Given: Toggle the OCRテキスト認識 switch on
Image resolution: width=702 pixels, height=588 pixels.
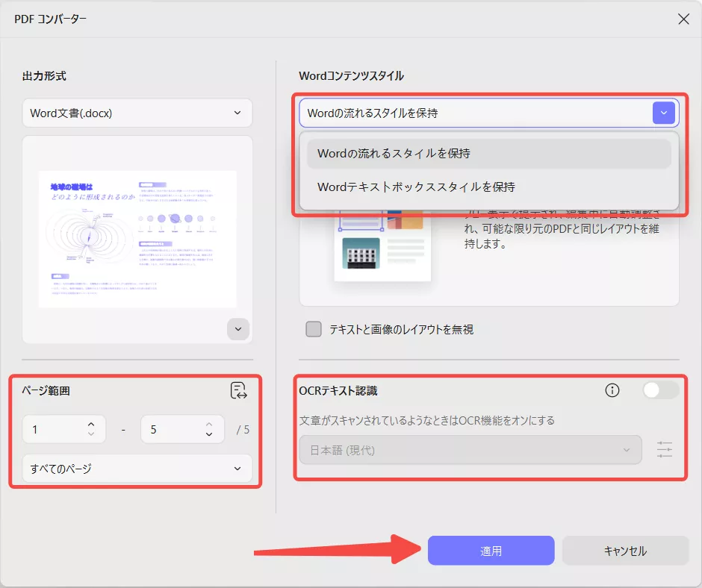Looking at the screenshot, I should coord(660,390).
